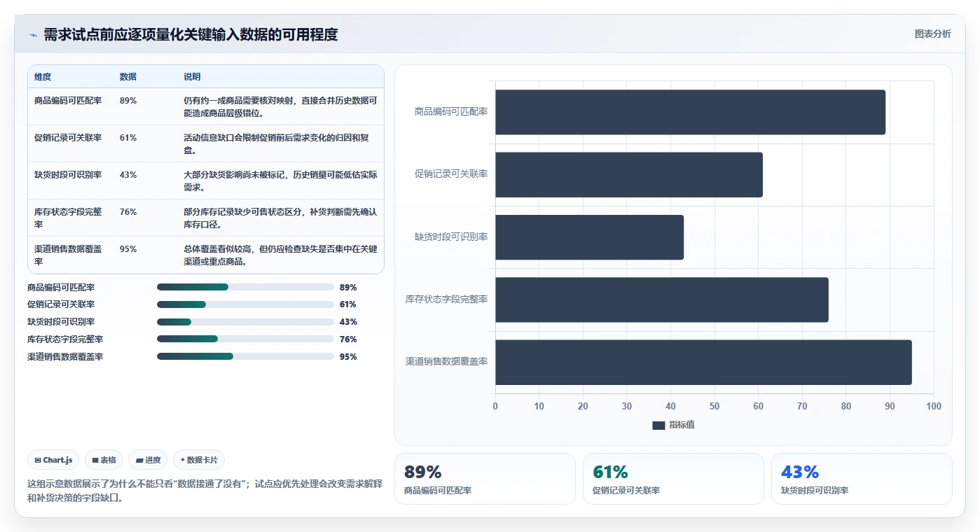Click the 渠道销售数据覆盖率 progress bar

click(245, 356)
